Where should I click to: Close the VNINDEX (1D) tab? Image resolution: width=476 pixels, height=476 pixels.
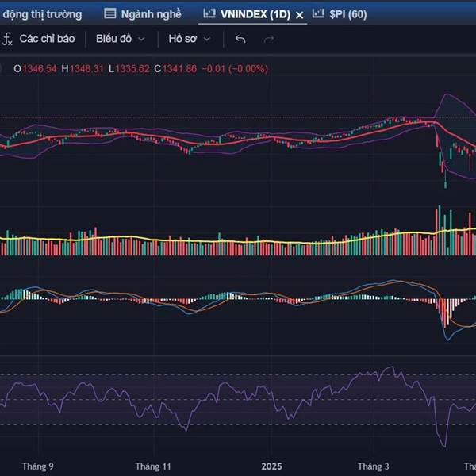click(299, 15)
